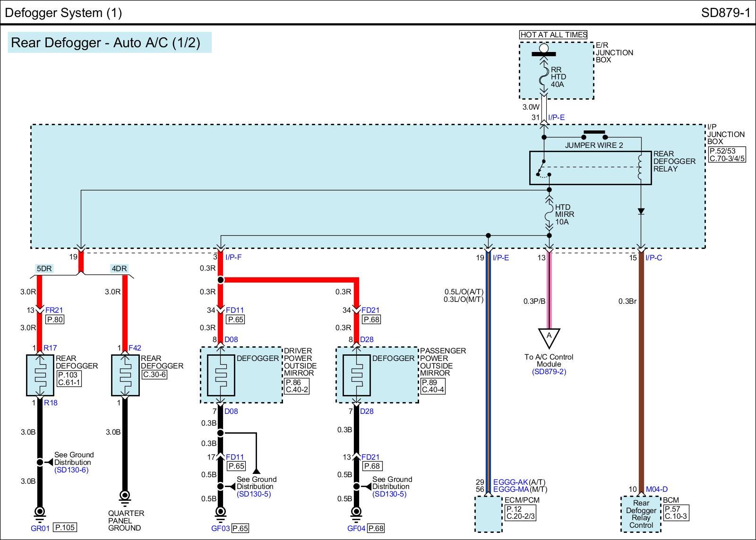Click the '0.5L/O(A/T)' wire label
This screenshot has height=540, width=756.
[x=464, y=292]
